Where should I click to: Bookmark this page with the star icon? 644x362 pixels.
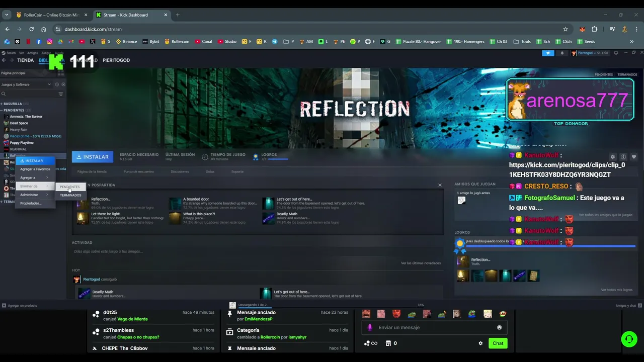pos(566,29)
